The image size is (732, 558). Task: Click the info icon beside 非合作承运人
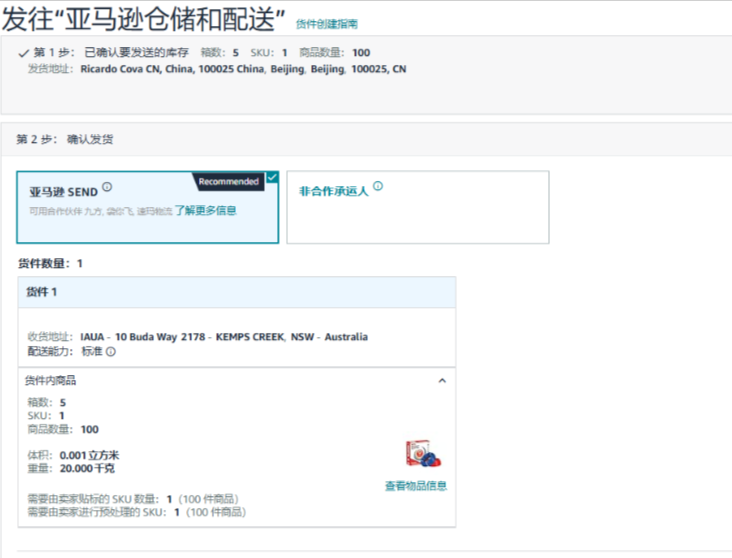[x=378, y=186]
